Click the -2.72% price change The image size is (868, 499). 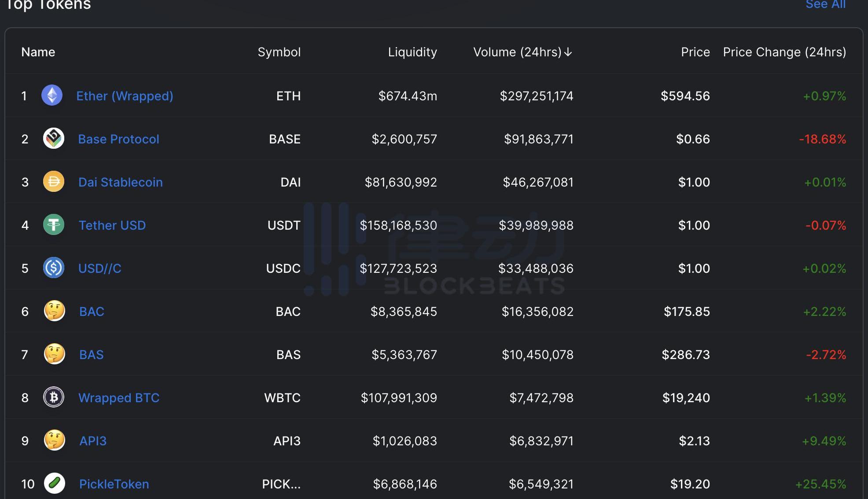pos(826,355)
